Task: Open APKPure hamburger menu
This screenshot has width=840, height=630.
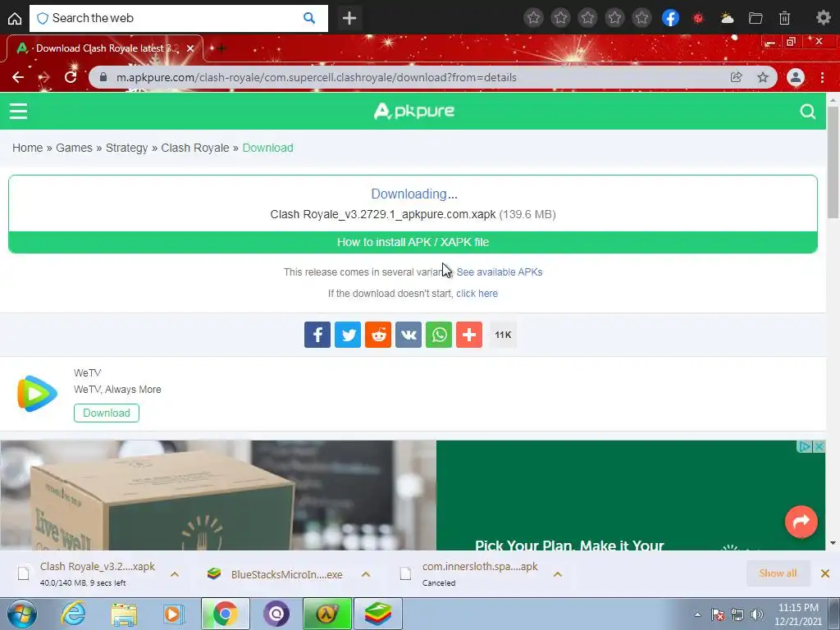Action: pyautogui.click(x=18, y=111)
